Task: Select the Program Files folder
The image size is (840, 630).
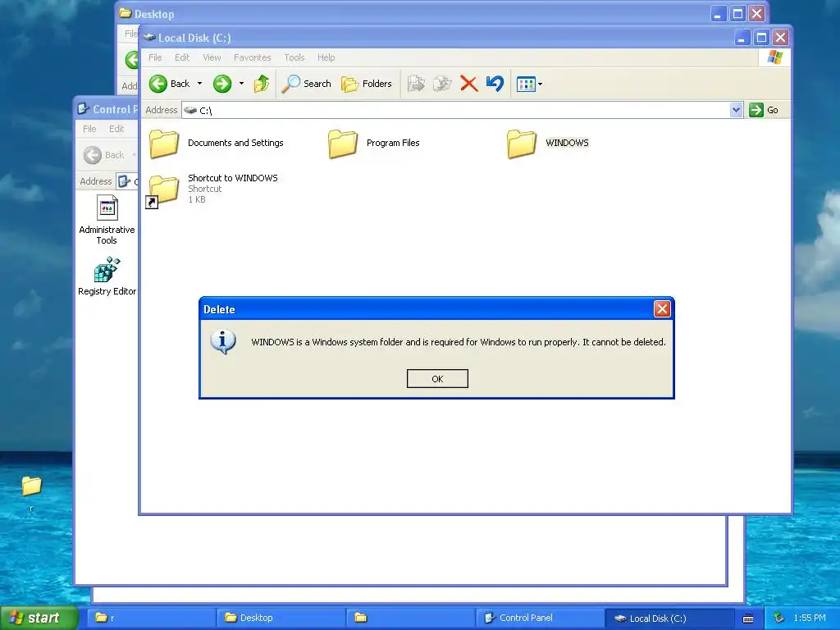Action: [x=373, y=143]
